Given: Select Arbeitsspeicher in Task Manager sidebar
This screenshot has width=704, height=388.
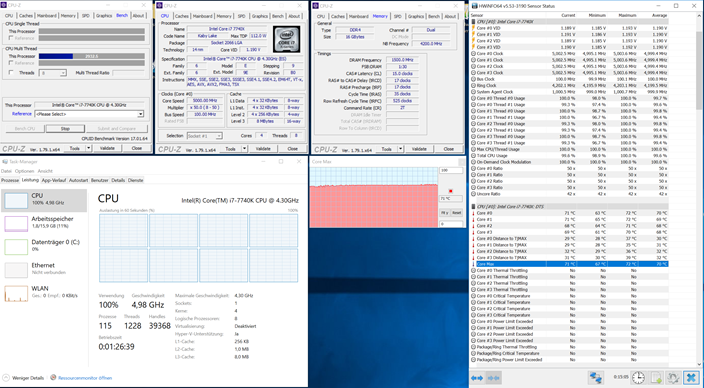Looking at the screenshot, I should click(44, 223).
